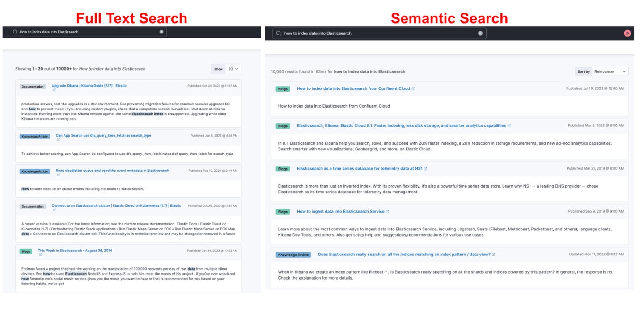Clear the Semantic Search query with X icon

tap(480, 33)
